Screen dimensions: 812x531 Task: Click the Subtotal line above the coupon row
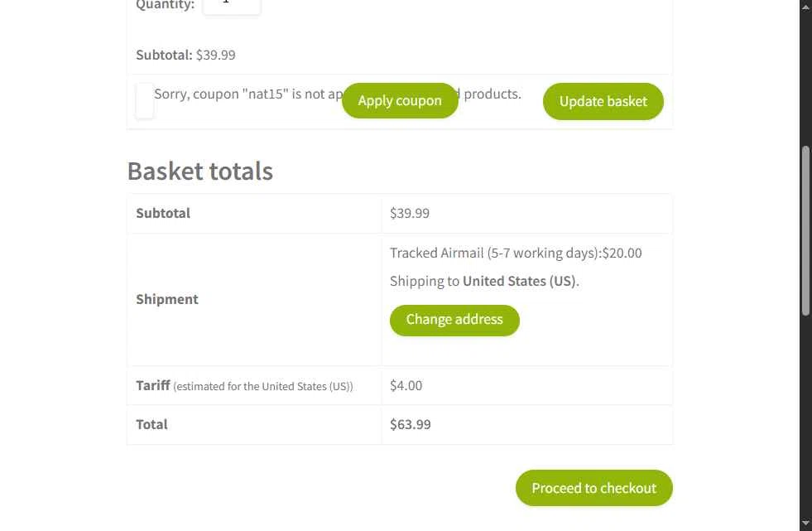click(186, 55)
